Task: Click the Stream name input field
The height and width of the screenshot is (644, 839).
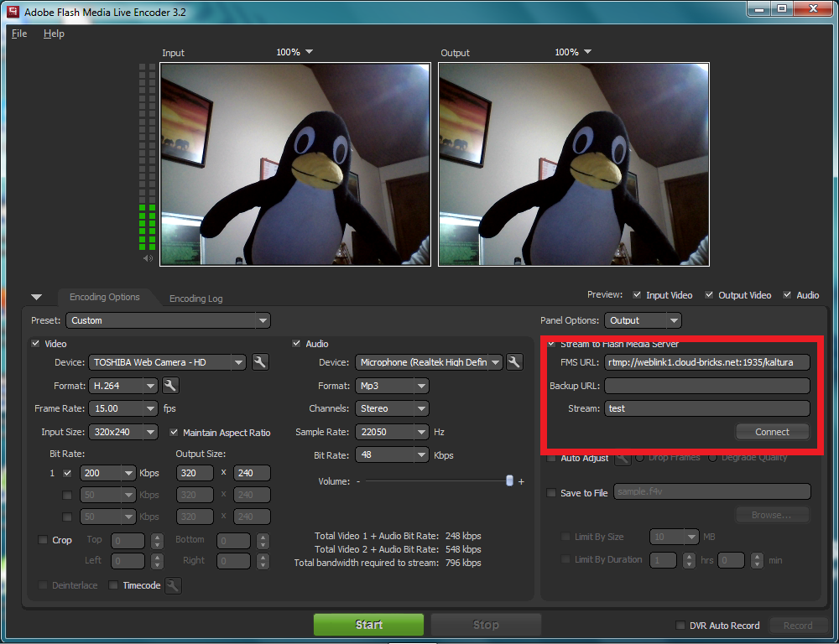Action: (x=707, y=408)
